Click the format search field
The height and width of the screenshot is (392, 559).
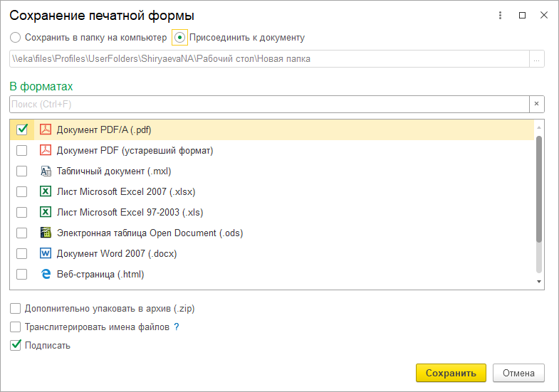coord(268,105)
